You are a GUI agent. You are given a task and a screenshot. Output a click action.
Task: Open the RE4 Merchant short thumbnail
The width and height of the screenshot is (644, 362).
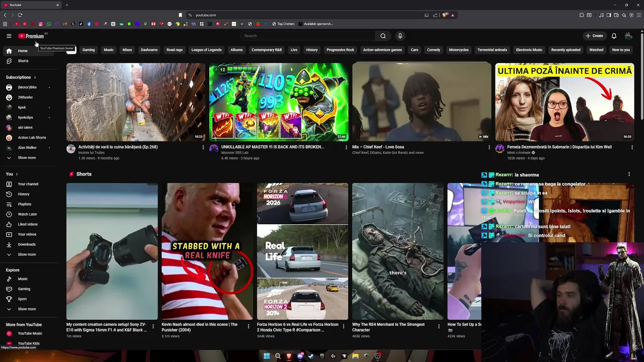397,251
